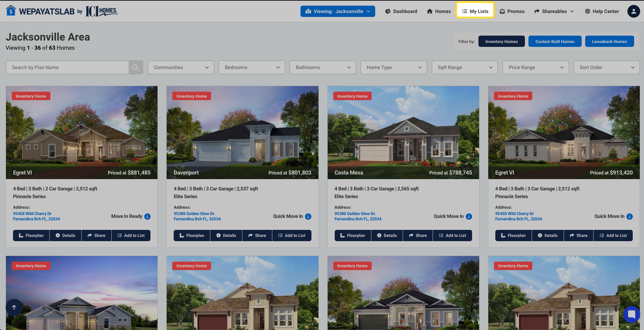Click the 'Viewing 1 - 36 of 63 Homes' text
Viewport: 644px width, 330px height.
[40, 48]
